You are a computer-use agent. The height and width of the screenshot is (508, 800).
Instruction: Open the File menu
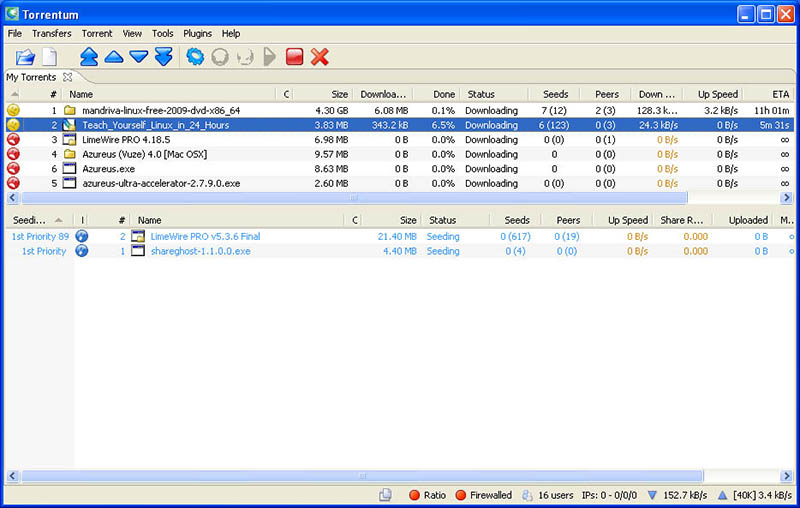(x=15, y=33)
